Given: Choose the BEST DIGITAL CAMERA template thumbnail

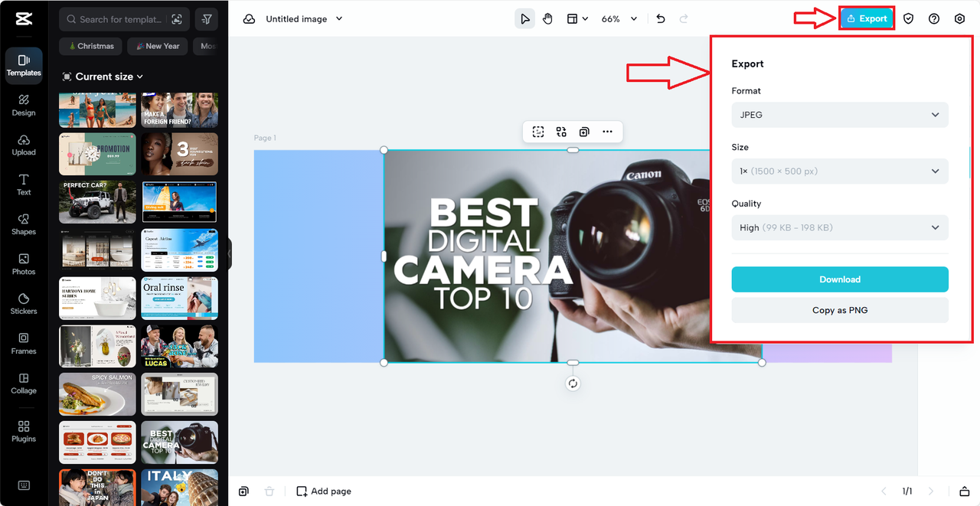Looking at the screenshot, I should tap(179, 442).
